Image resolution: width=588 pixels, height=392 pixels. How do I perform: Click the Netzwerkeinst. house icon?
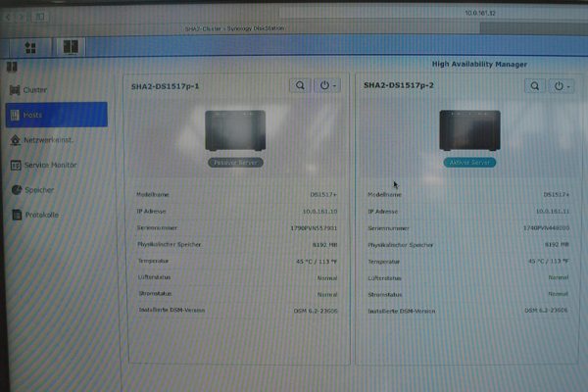(15, 140)
